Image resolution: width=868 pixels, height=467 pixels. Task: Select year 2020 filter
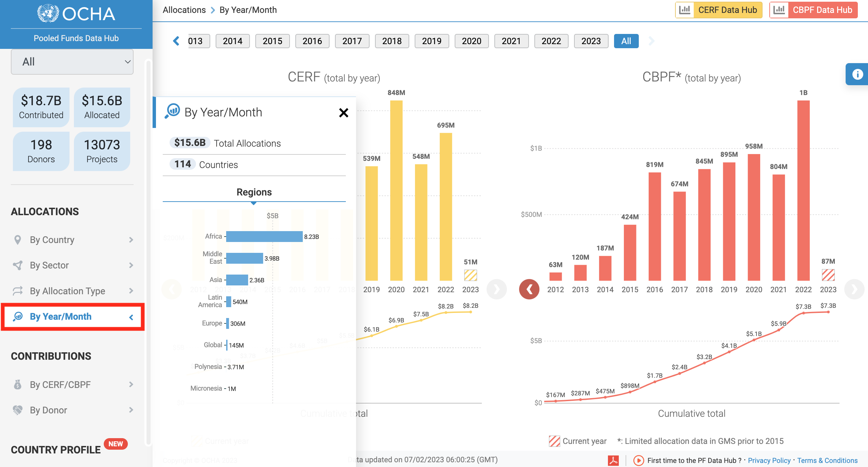(472, 41)
